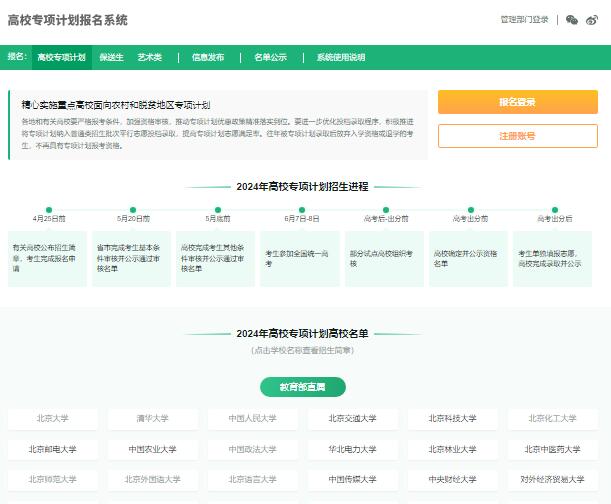Screen dimensions: 611x504
Task: Click the 高考后-出分前 timeline dot
Action: (x=386, y=210)
